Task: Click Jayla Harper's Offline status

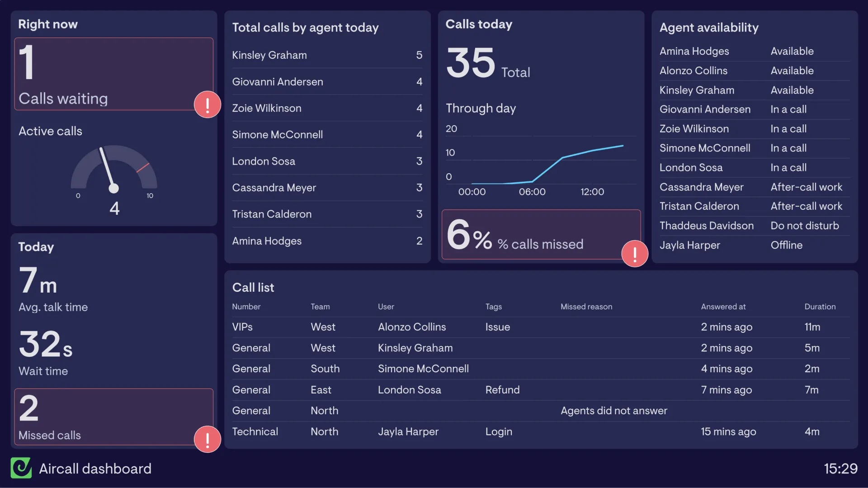Action: point(786,245)
